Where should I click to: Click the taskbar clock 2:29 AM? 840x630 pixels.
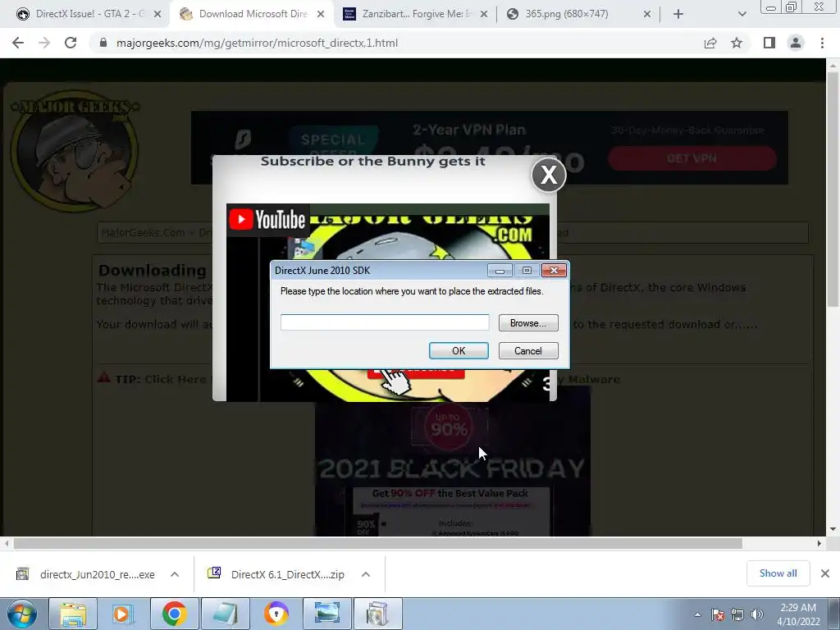point(798,614)
